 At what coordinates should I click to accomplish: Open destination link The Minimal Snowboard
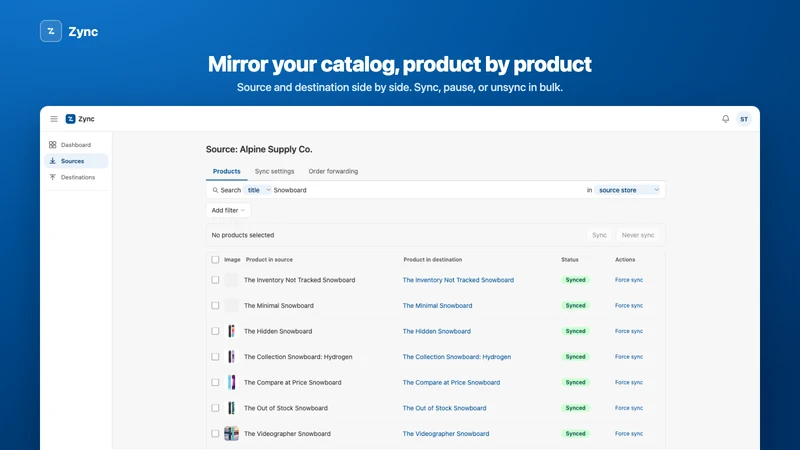coord(437,306)
